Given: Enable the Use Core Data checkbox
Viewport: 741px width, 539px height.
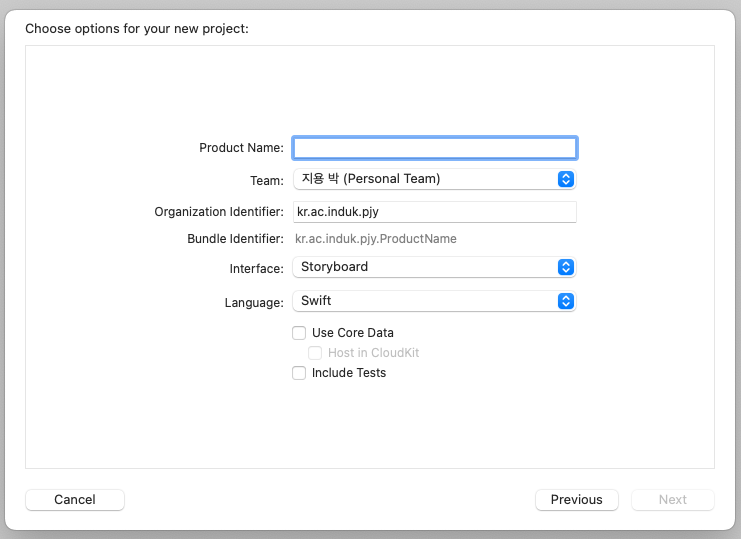Looking at the screenshot, I should (x=299, y=333).
